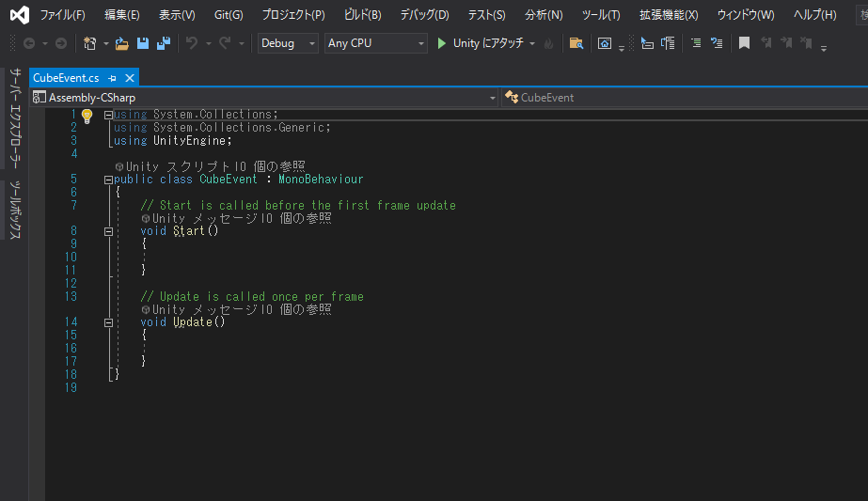This screenshot has width=868, height=501.
Task: Click the Save All icon
Action: 164,43
